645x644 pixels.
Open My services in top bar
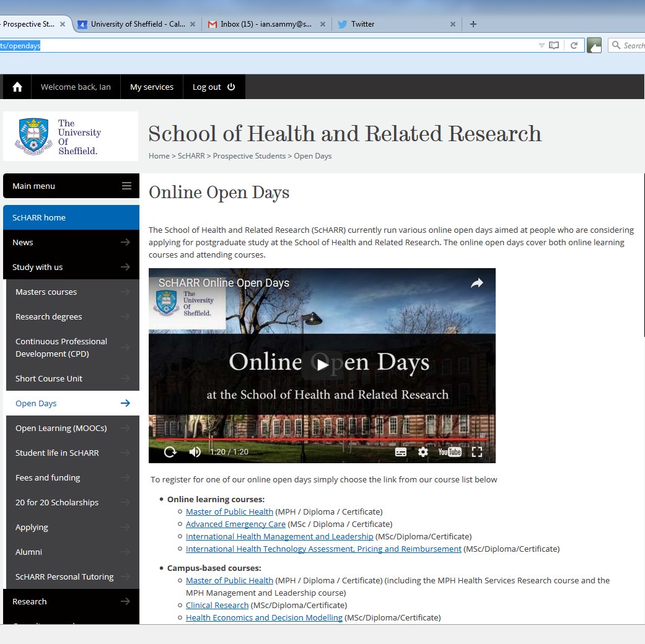[152, 87]
